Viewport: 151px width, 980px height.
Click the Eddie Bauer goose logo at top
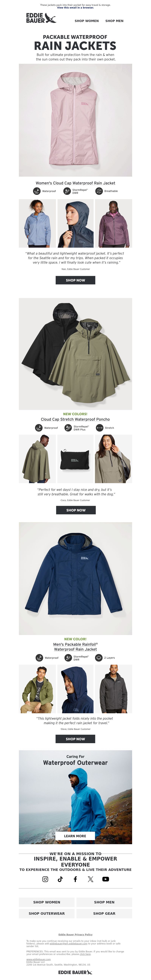[x=41, y=18]
